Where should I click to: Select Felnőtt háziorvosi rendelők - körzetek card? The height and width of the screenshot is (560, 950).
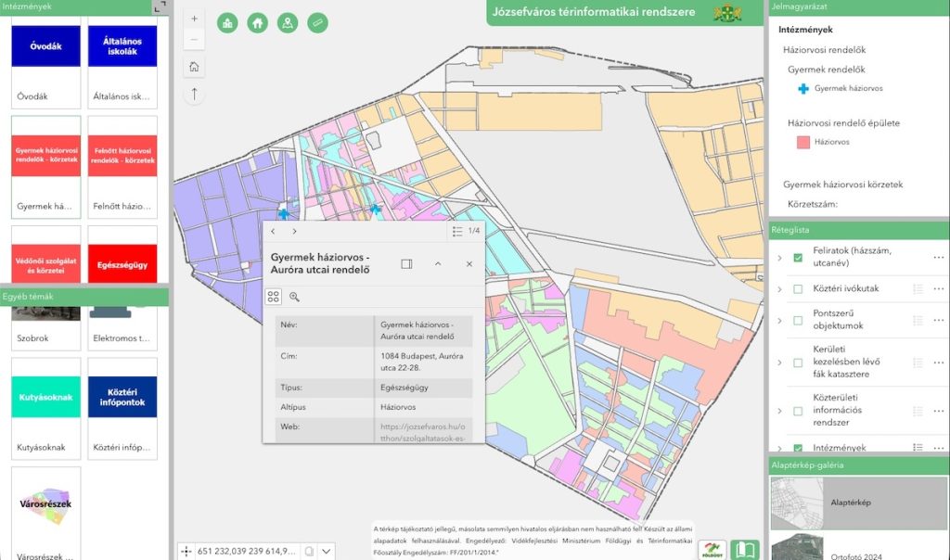coord(122,167)
